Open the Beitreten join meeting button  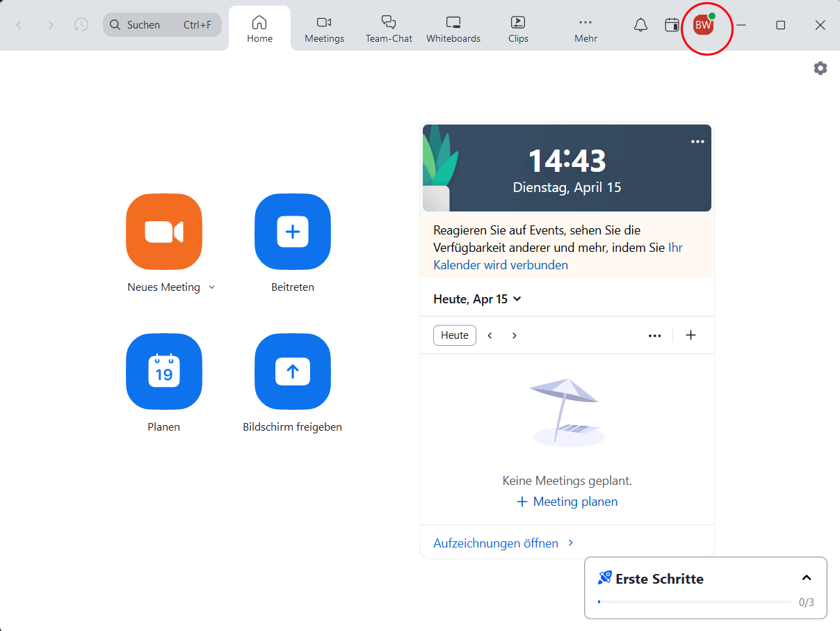pos(293,232)
